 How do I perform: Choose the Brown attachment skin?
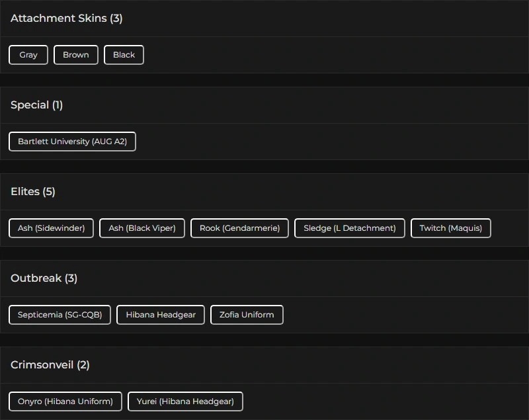[76, 55]
